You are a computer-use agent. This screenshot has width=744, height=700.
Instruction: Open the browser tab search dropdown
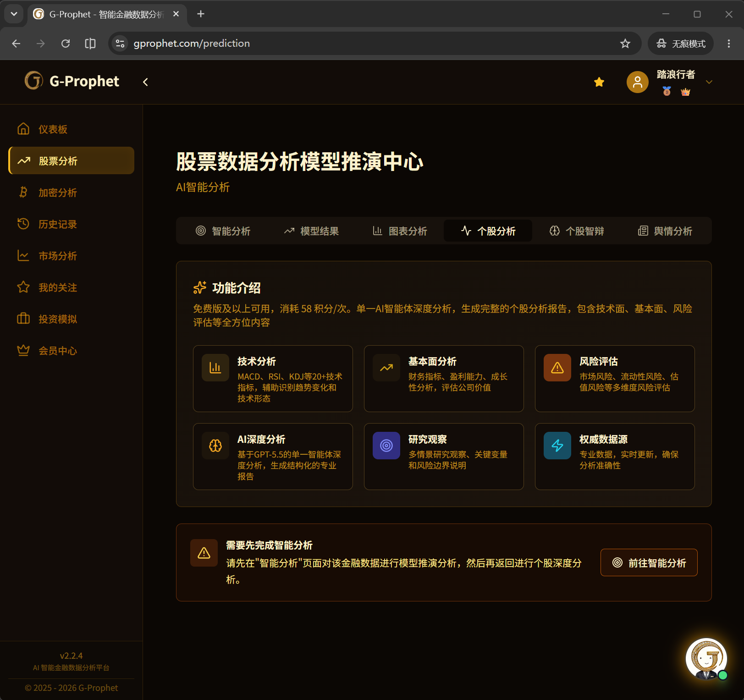point(14,14)
